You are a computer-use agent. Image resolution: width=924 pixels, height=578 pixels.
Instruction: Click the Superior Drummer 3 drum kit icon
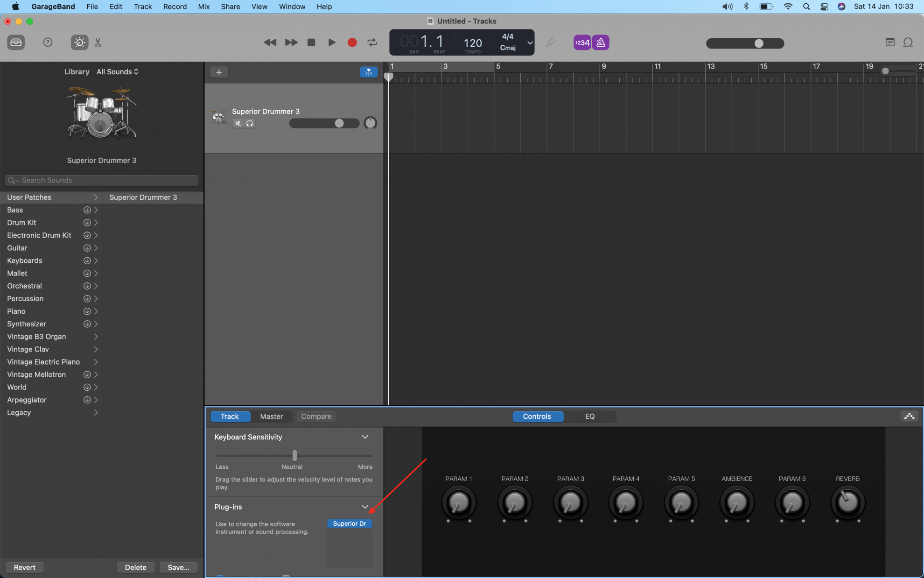coord(218,117)
